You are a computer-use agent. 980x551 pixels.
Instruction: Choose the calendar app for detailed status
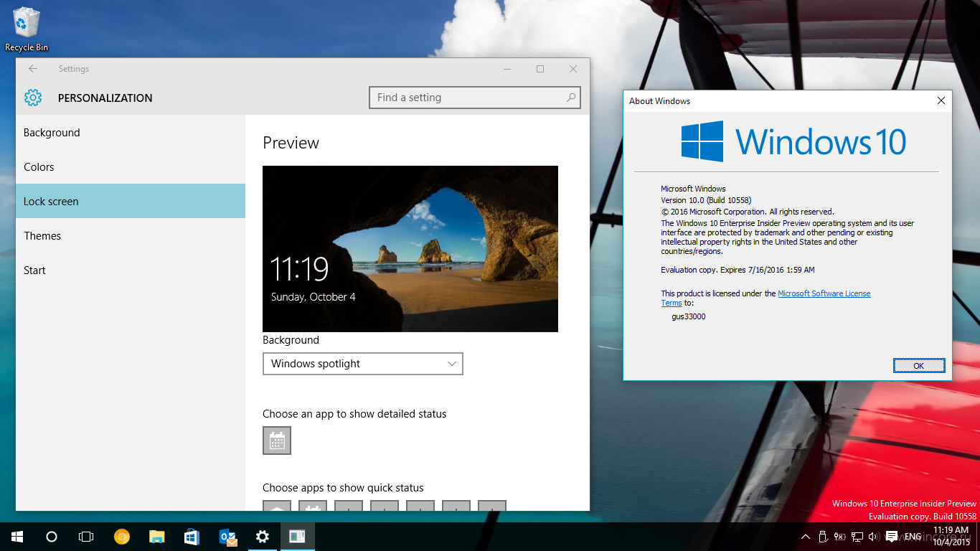click(277, 441)
